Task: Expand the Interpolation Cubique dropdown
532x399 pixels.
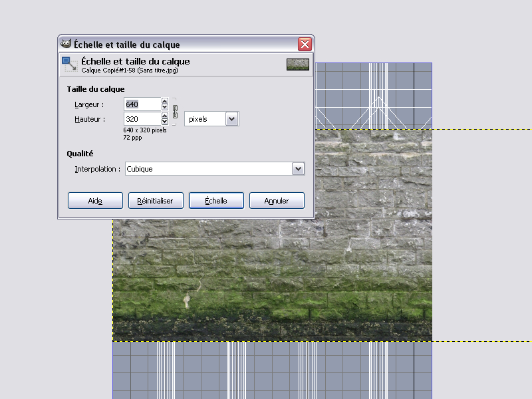Action: [298, 169]
